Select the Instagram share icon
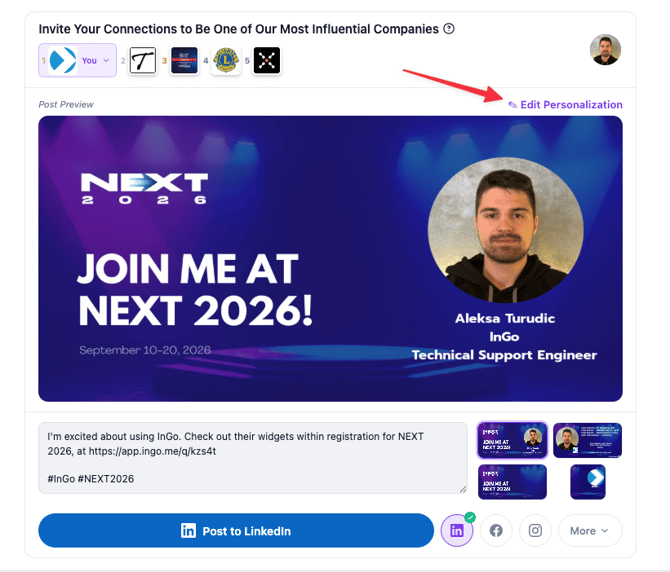The image size is (670, 572). coord(535,531)
